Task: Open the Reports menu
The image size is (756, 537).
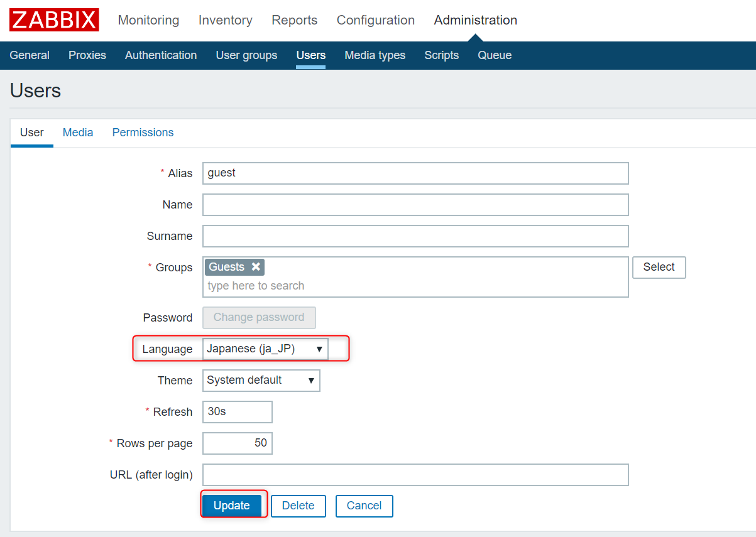Action: click(295, 20)
